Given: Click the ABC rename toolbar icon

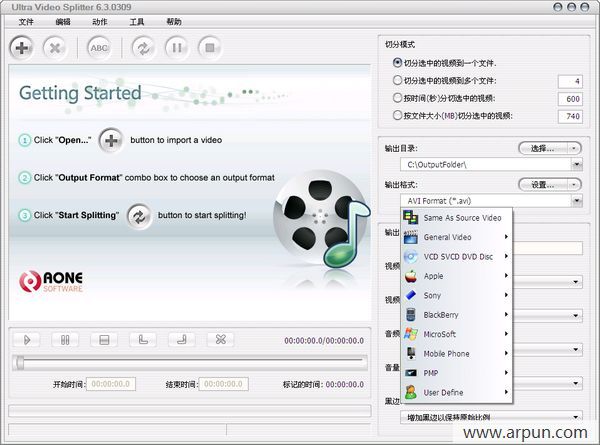Looking at the screenshot, I should pyautogui.click(x=99, y=48).
